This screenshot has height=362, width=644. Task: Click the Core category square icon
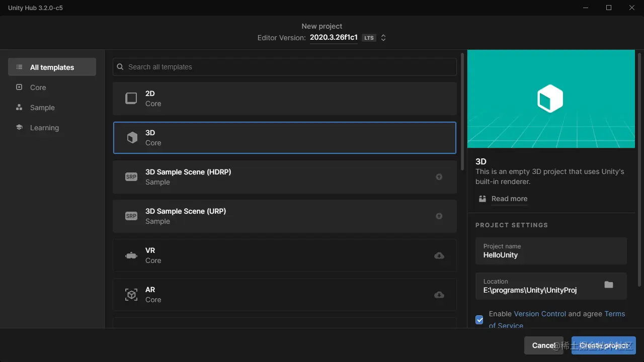tap(19, 87)
